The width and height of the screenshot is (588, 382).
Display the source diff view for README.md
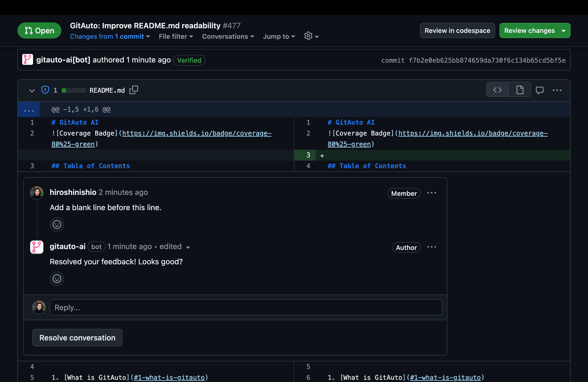[497, 89]
